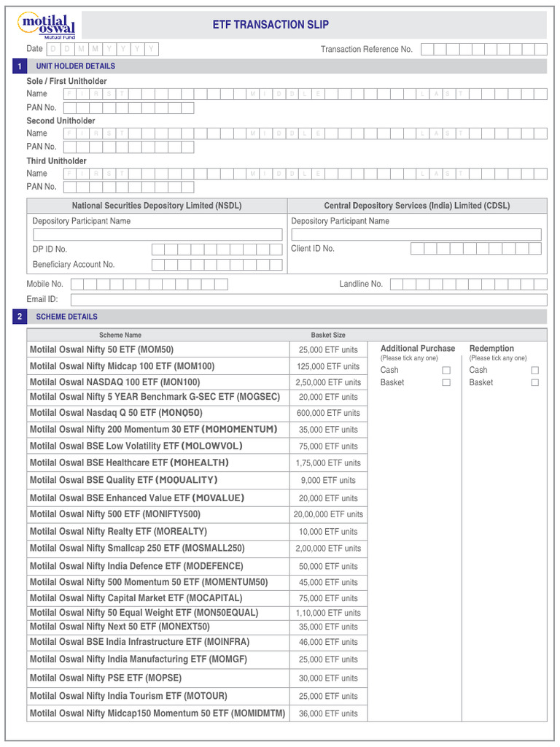Select the Nifty Smallcap 250 ETF (MOSMALL250) row
Image resolution: width=560 pixels, height=747 pixels.
(197, 549)
